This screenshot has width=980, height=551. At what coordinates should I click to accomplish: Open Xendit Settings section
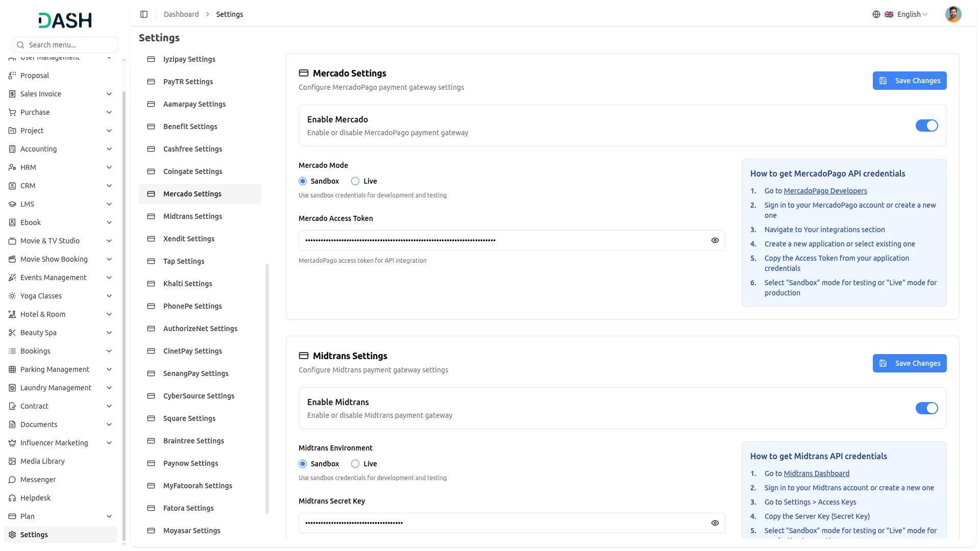[x=200, y=239]
